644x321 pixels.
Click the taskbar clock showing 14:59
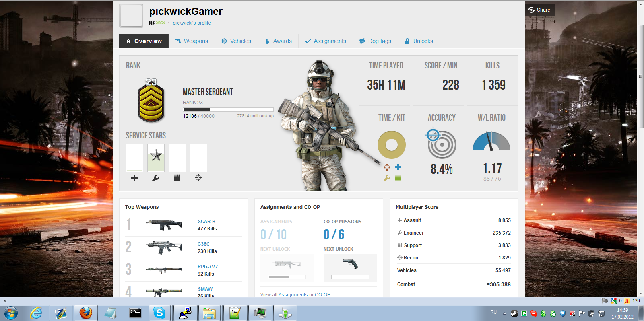623,313
